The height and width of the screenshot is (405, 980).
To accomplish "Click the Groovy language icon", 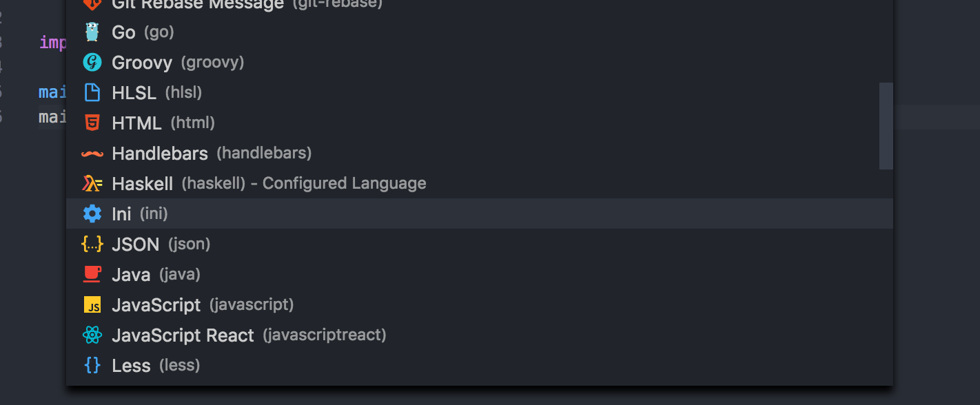I will pos(92,62).
